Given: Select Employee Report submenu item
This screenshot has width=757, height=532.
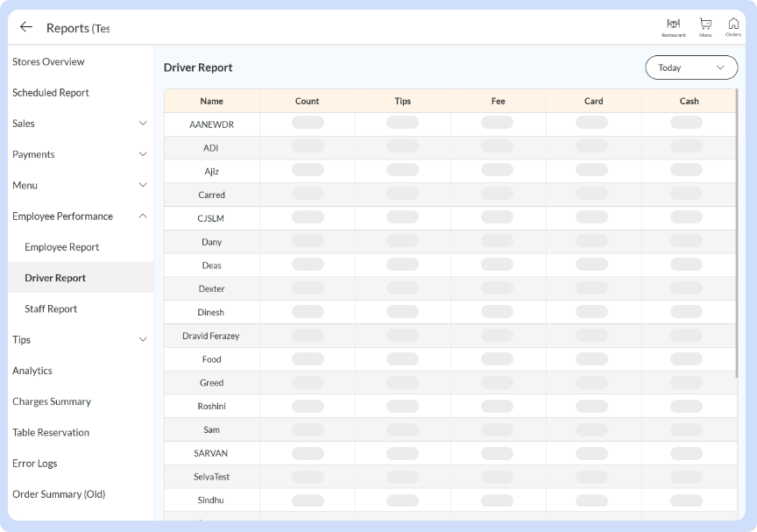Looking at the screenshot, I should [61, 247].
